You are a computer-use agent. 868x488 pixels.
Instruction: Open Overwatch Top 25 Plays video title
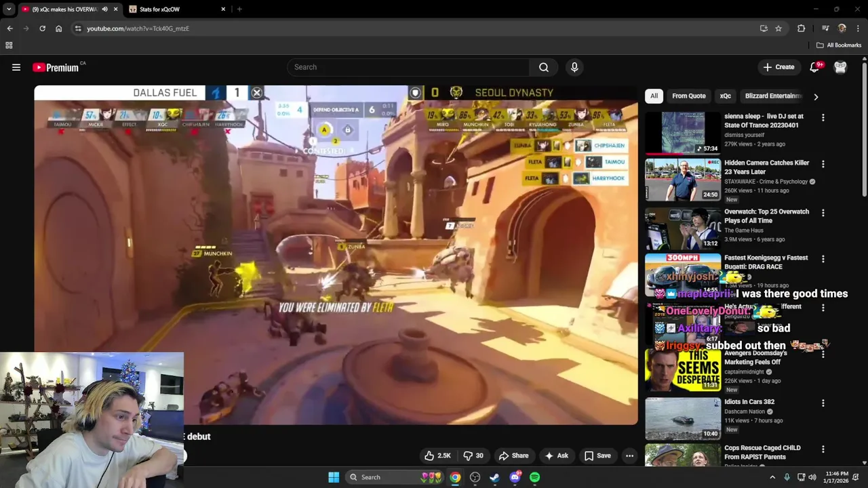(766, 216)
